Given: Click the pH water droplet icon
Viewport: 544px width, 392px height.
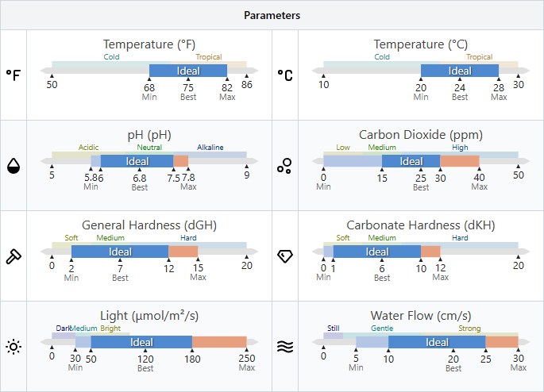Looking at the screenshot, I should click(x=14, y=165).
